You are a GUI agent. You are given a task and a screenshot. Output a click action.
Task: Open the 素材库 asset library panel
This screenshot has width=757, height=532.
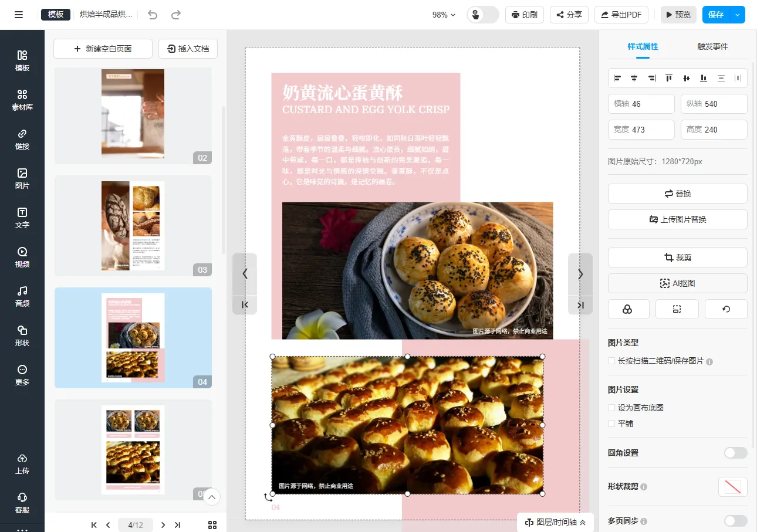coord(22,100)
